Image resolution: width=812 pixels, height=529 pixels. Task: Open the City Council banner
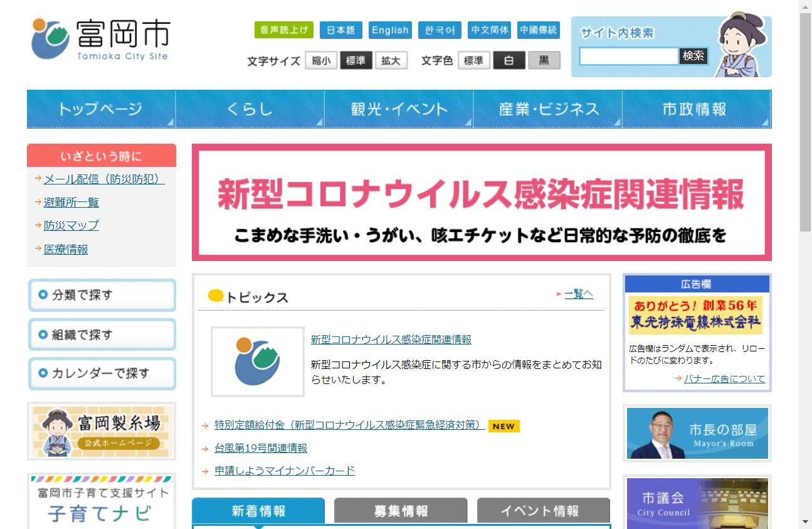(x=697, y=503)
